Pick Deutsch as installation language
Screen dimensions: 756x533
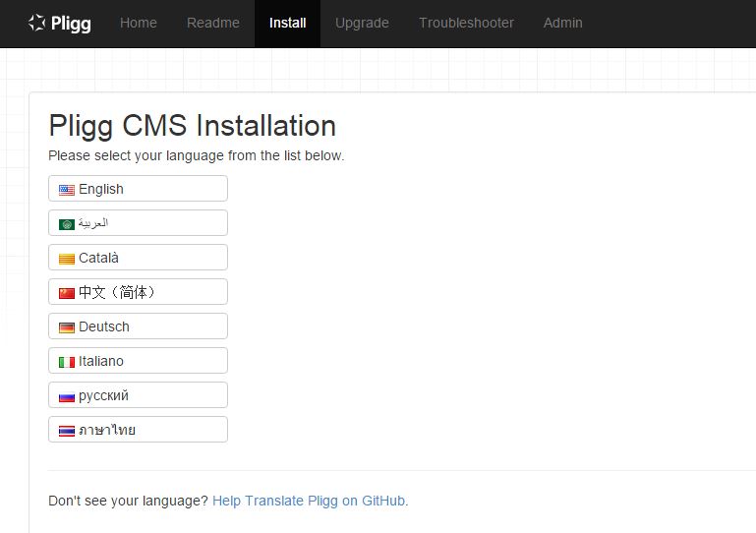[138, 326]
